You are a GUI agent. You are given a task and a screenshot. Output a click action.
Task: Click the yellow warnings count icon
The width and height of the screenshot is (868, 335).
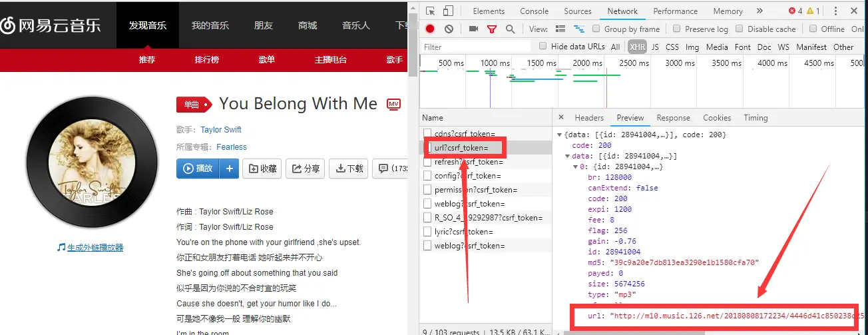[x=810, y=11]
